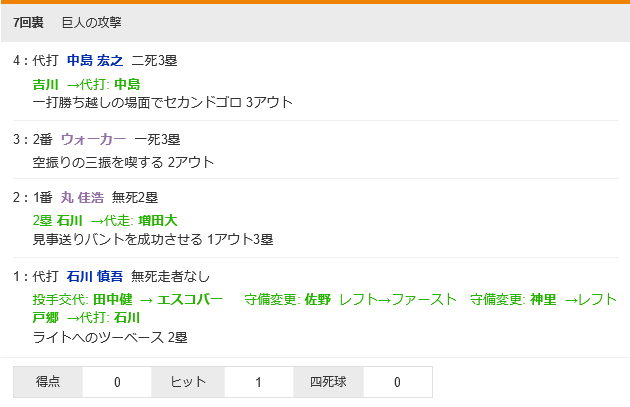The width and height of the screenshot is (630, 407).
Task: Click player link 中島 宏之
Action: point(95,60)
